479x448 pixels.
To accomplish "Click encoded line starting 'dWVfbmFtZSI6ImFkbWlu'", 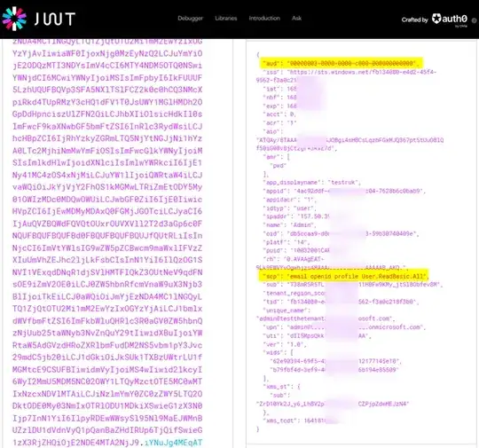I will [107, 321].
